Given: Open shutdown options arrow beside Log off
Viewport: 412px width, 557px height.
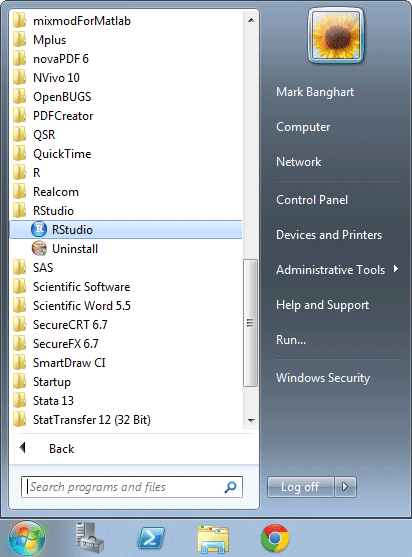Looking at the screenshot, I should point(345,486).
